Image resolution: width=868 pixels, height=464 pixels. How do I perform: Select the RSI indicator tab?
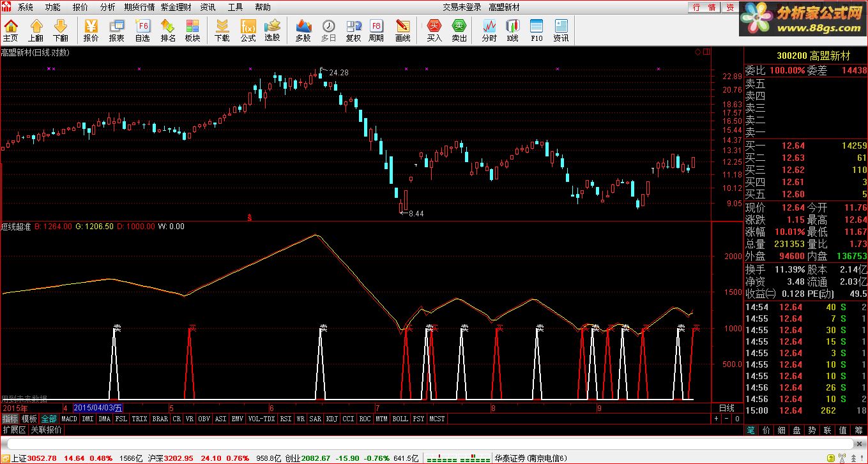point(286,419)
